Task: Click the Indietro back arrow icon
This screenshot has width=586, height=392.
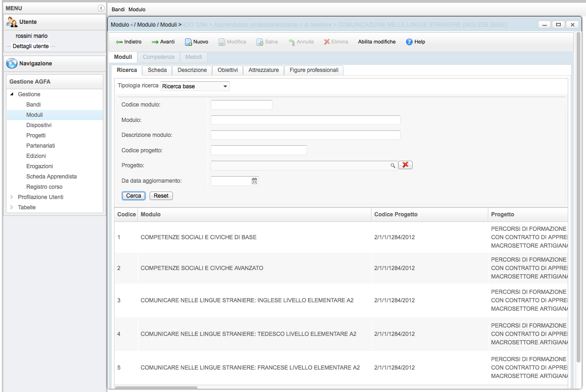Action: (x=119, y=42)
